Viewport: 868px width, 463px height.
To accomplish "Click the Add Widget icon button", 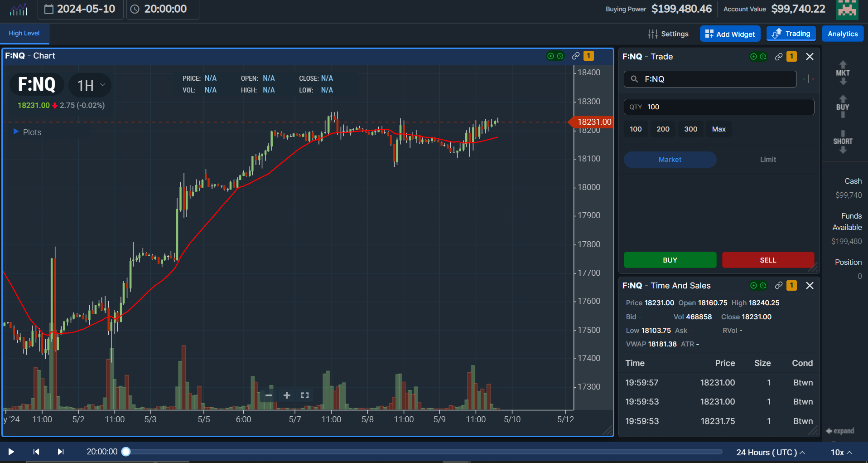I will click(709, 34).
